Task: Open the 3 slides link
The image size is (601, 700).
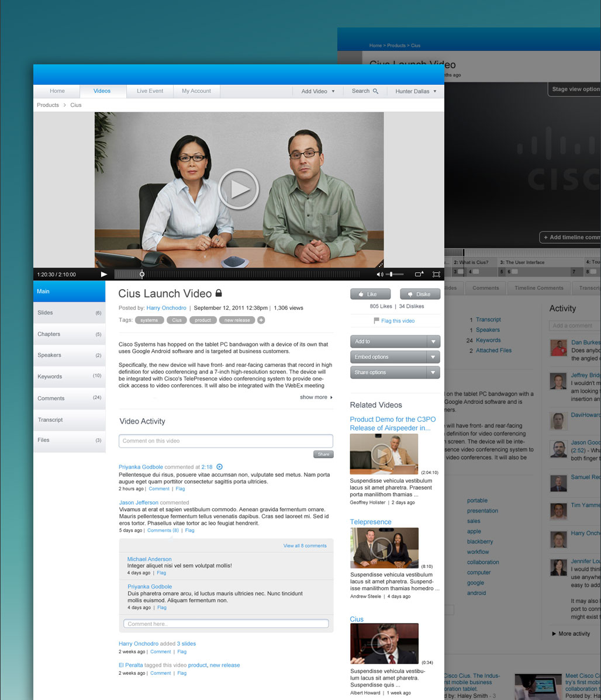Action: pos(186,643)
